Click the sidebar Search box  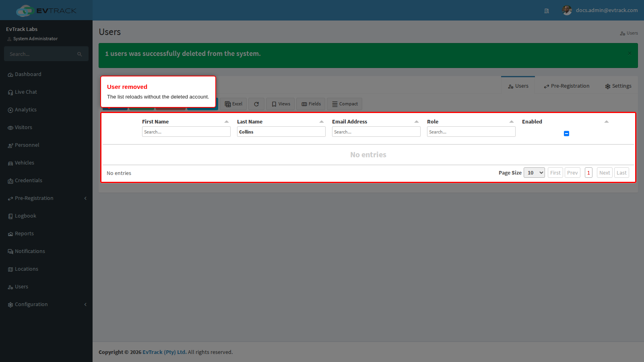click(40, 54)
